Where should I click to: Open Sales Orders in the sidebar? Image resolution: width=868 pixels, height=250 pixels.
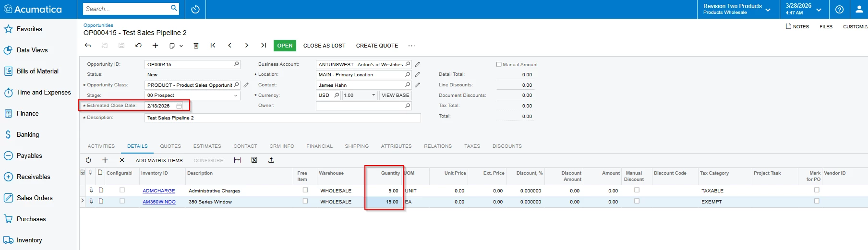coord(35,198)
